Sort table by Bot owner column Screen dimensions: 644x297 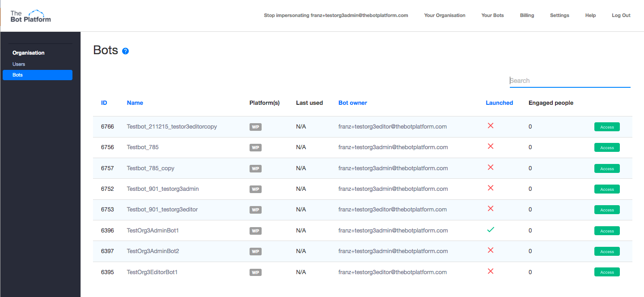[x=353, y=103]
